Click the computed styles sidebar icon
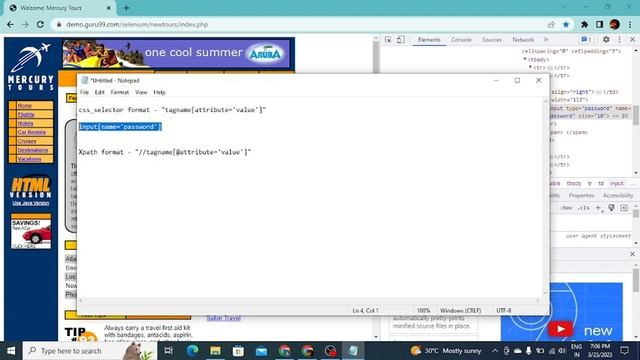This screenshot has height=360, width=640. pyautogui.click(x=624, y=208)
